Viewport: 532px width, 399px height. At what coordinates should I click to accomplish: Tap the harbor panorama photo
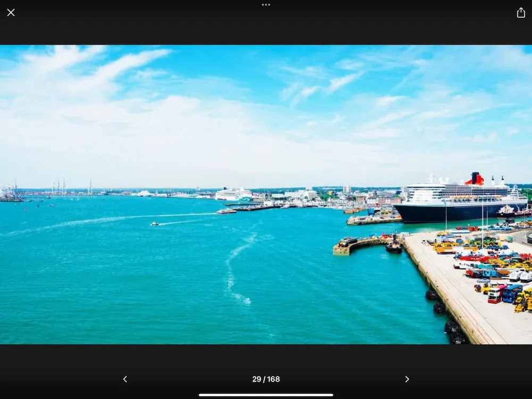pos(266,195)
